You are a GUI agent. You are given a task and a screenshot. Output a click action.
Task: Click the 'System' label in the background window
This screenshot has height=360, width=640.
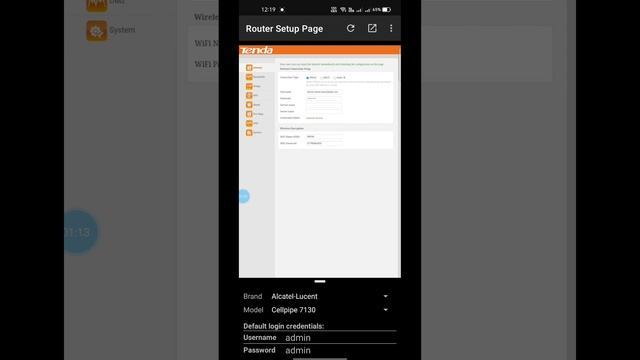pyautogui.click(x=122, y=30)
